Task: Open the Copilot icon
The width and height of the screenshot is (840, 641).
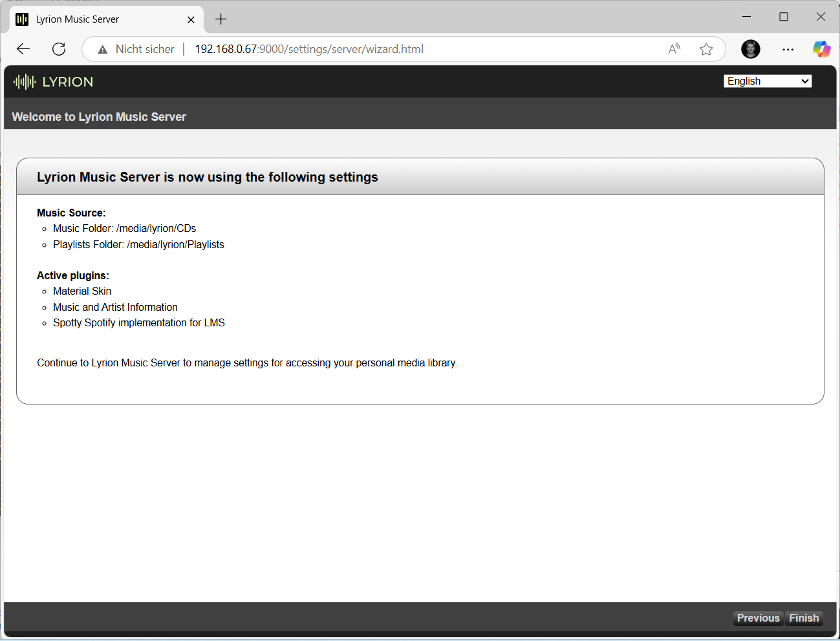Action: 821,49
